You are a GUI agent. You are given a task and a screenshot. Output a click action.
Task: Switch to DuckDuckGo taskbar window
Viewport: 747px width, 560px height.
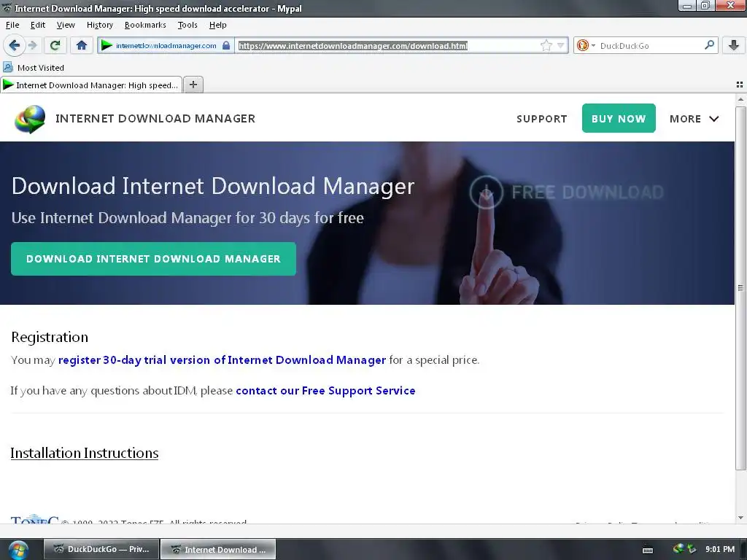(101, 549)
